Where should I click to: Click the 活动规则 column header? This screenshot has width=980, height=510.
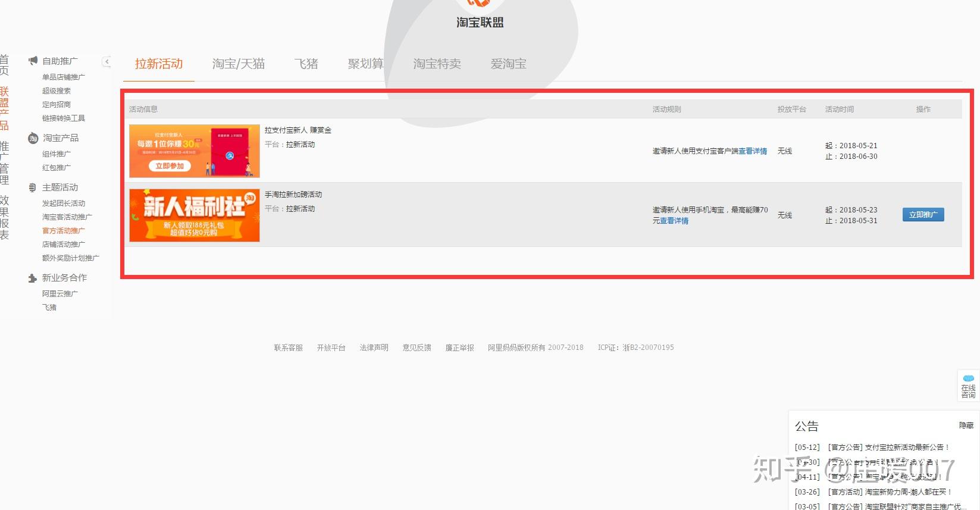pos(667,109)
